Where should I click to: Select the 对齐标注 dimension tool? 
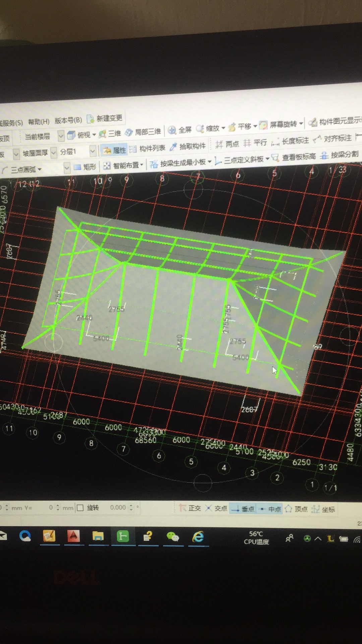tap(332, 139)
